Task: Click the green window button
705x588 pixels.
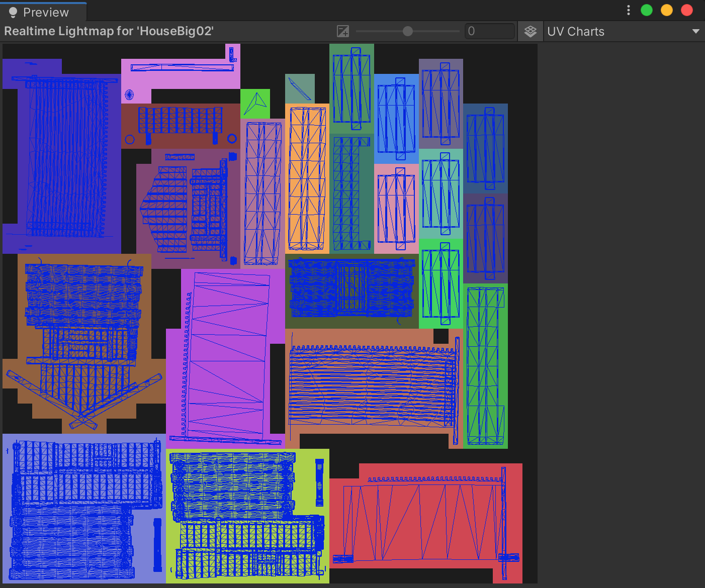Action: click(647, 11)
